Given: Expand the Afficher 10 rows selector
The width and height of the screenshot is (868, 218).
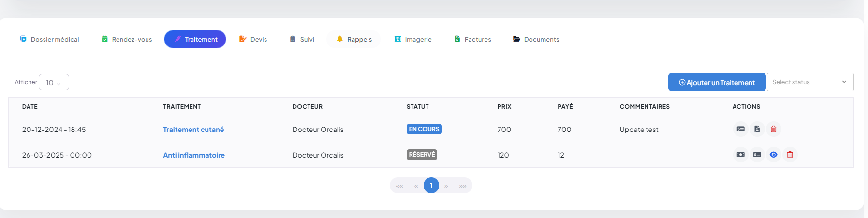Looking at the screenshot, I should (54, 83).
